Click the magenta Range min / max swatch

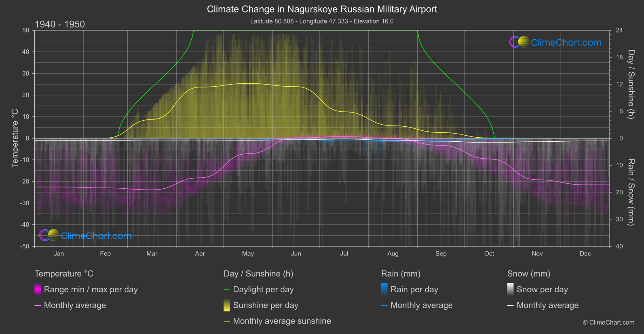click(38, 289)
